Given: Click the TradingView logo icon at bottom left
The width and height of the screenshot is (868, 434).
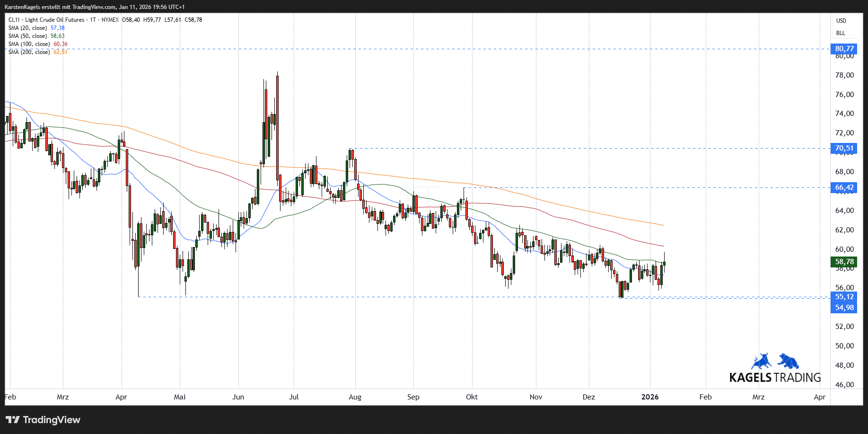Looking at the screenshot, I should click(13, 420).
